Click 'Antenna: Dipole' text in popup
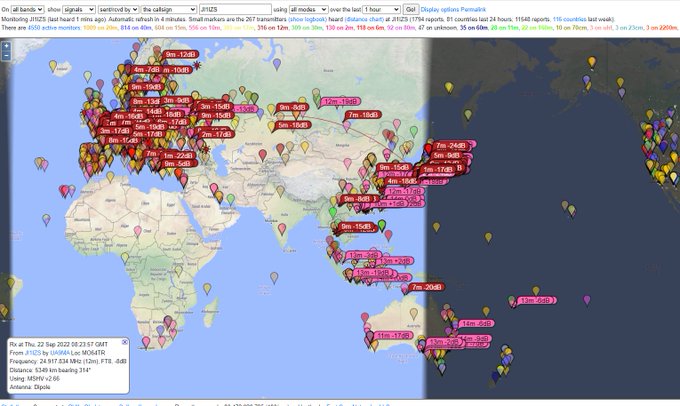This screenshot has width=680, height=406. pos(30,387)
